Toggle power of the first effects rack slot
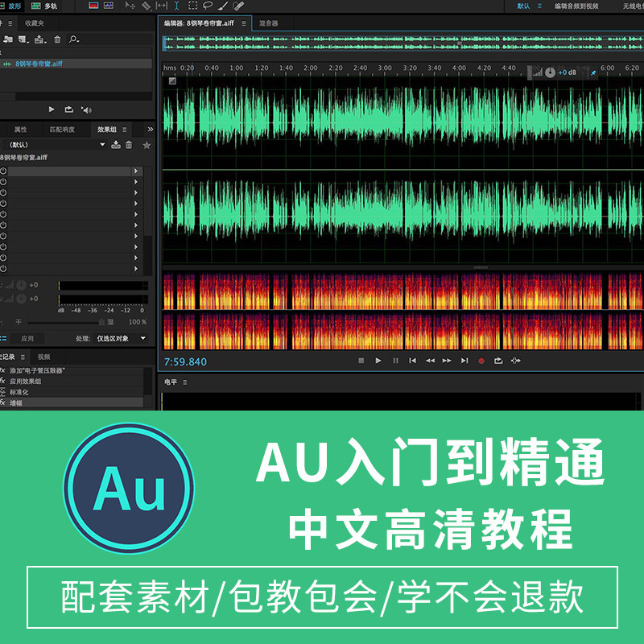Image resolution: width=644 pixels, height=644 pixels. [3, 171]
